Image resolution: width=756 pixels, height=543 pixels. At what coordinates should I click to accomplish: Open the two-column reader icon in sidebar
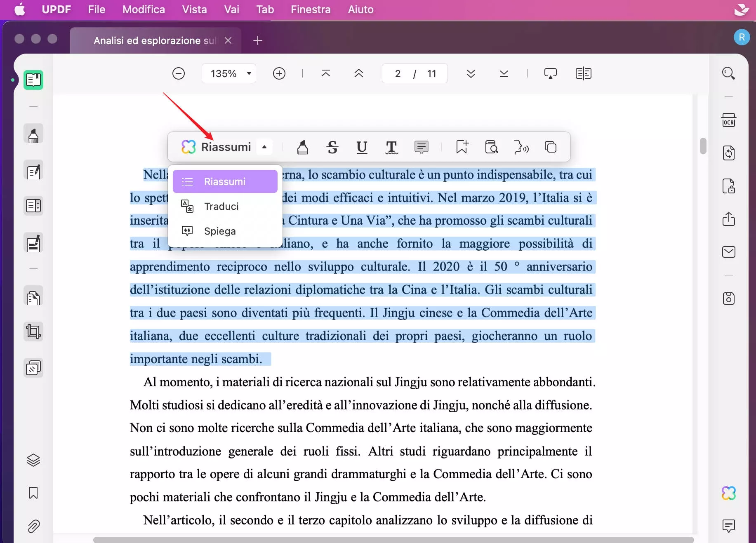[33, 205]
